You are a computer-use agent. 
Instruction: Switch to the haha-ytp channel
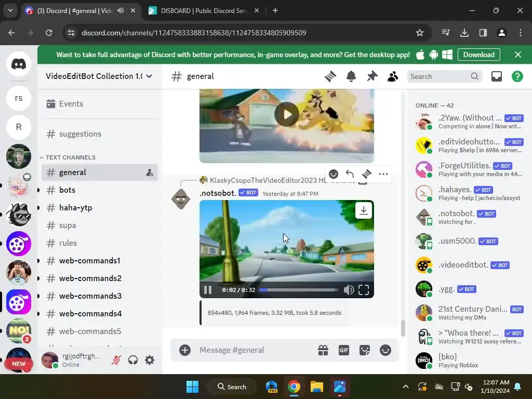coord(100,208)
